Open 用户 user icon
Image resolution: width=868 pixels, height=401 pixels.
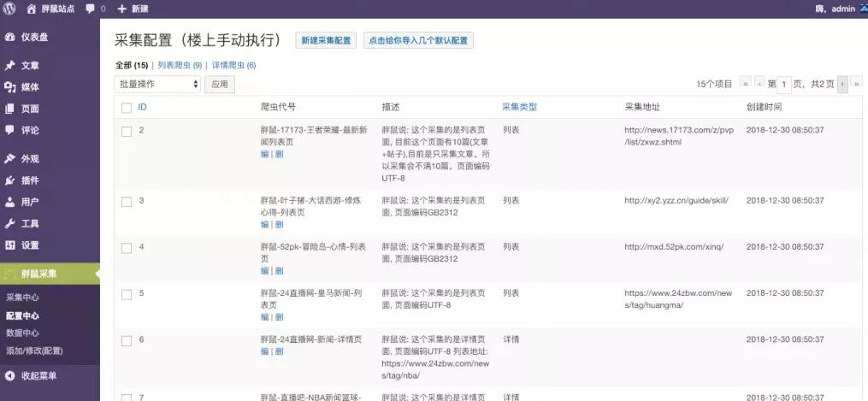(9, 203)
